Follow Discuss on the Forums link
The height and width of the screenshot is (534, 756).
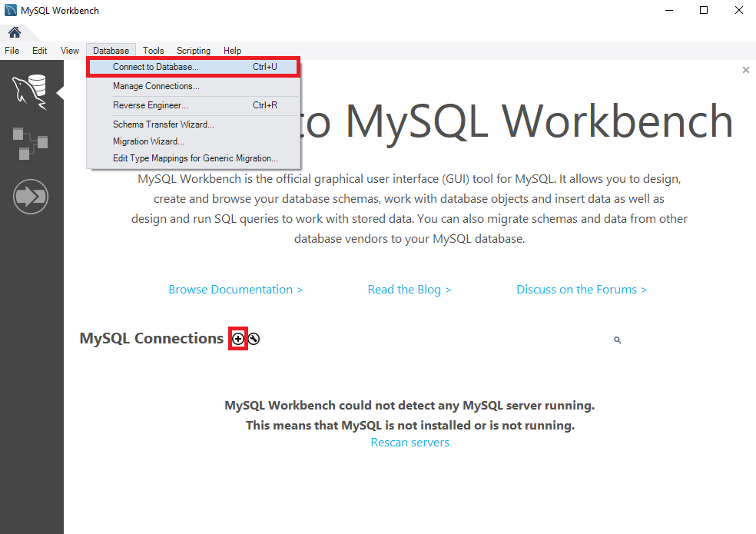pyautogui.click(x=582, y=290)
